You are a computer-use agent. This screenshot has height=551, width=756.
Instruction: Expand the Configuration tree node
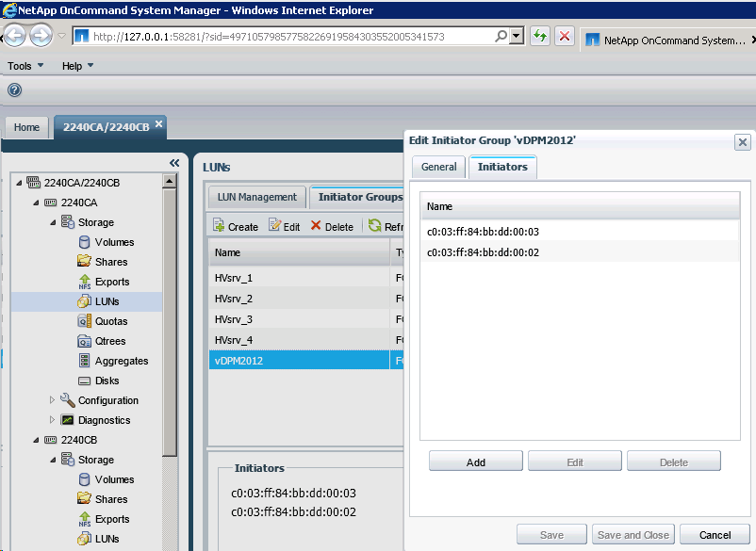[52, 400]
